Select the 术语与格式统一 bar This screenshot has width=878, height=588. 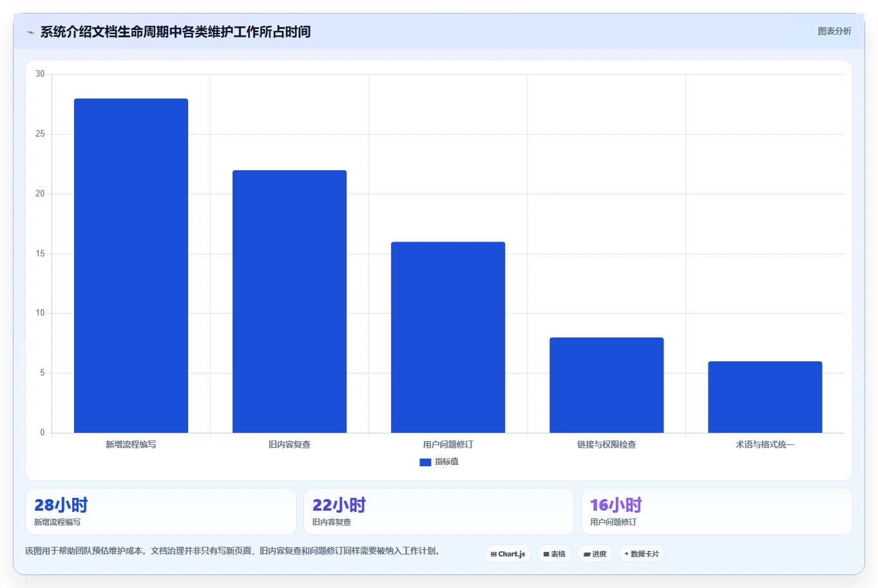click(x=765, y=397)
